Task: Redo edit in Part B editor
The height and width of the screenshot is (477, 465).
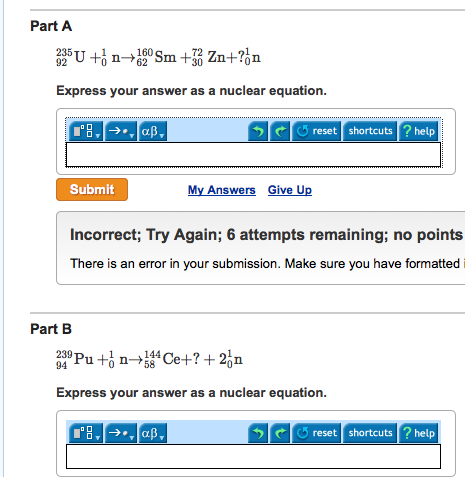Action: 280,433
